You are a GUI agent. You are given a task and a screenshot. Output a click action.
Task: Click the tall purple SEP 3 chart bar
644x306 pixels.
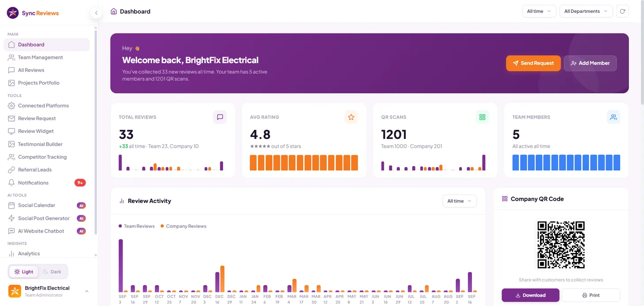(121, 266)
